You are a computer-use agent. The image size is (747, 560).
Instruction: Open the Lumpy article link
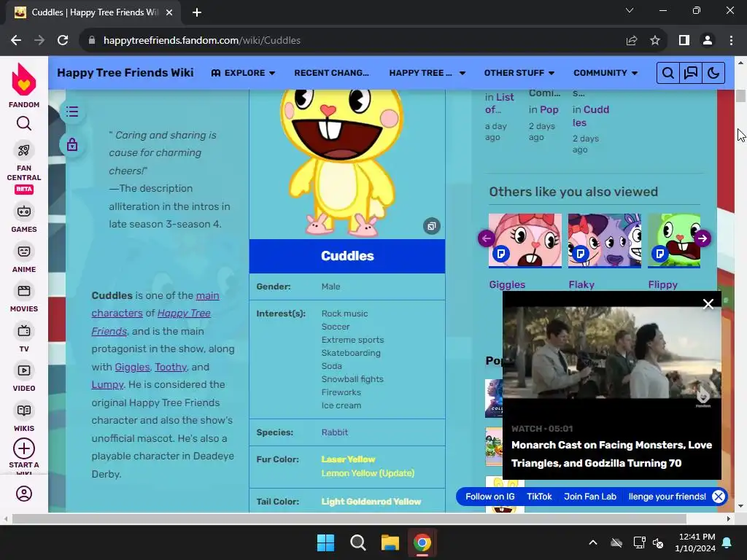point(107,385)
